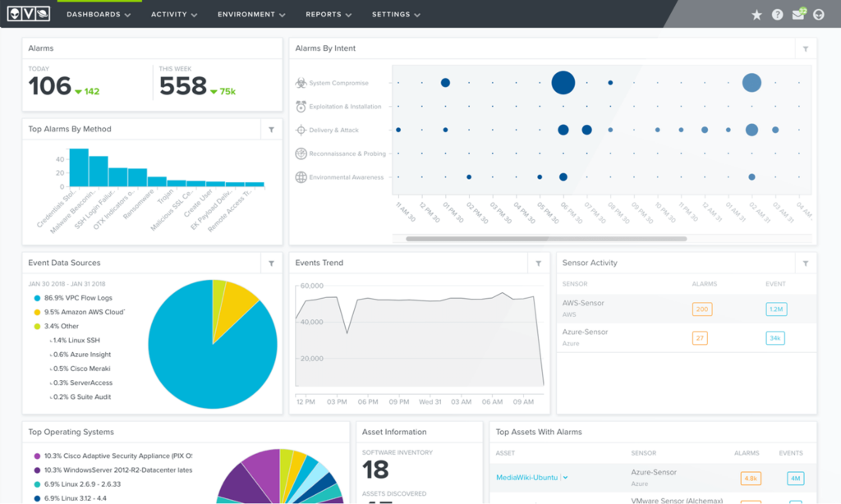841x504 pixels.
Task: Expand the chevron next to MediaWiki-Ubuntu
Action: [x=566, y=478]
